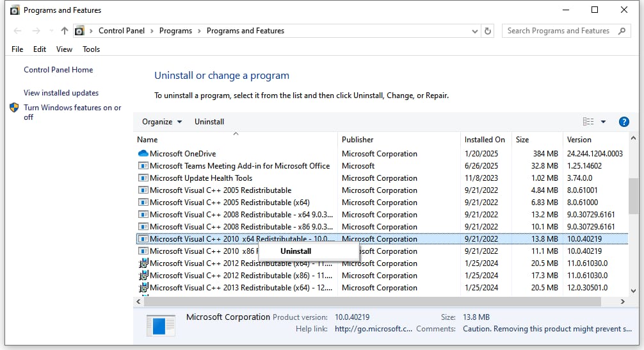Open the View menu

point(64,49)
